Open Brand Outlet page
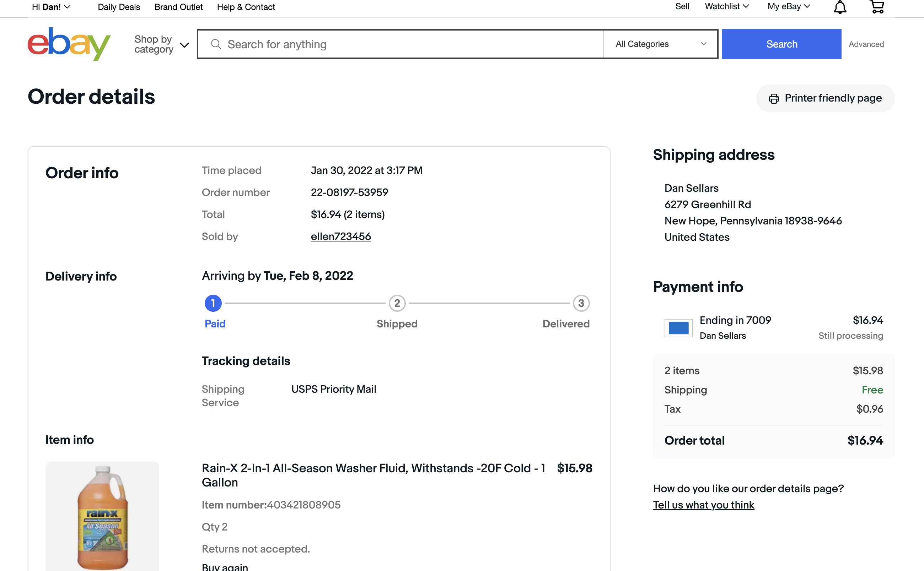924x571 pixels. (178, 7)
